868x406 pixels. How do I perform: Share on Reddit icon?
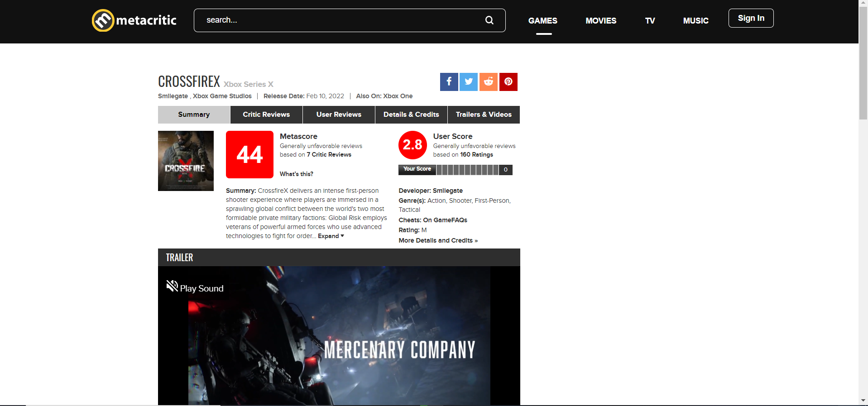[x=489, y=82]
